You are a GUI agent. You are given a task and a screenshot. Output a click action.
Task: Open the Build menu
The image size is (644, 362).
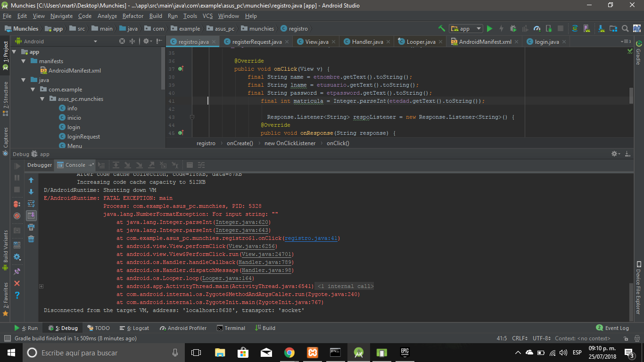coord(156,16)
